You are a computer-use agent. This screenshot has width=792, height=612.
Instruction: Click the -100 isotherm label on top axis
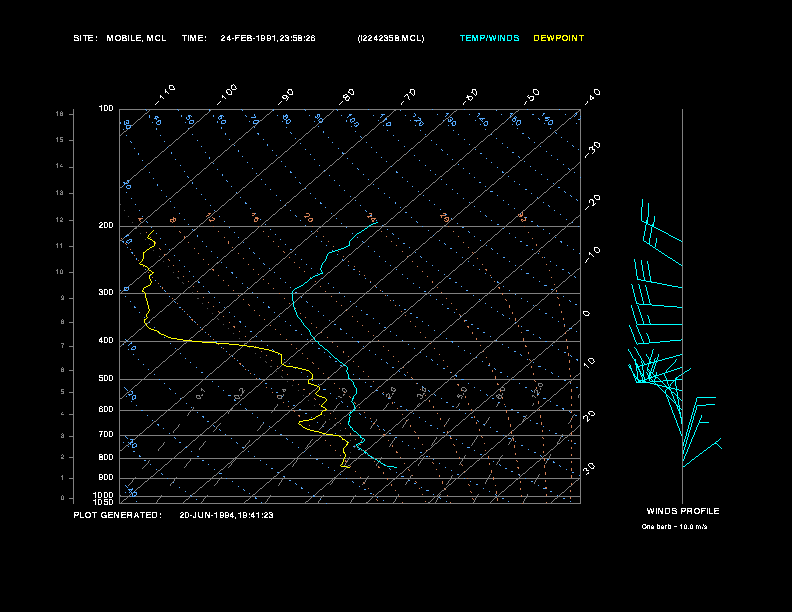pyautogui.click(x=227, y=95)
